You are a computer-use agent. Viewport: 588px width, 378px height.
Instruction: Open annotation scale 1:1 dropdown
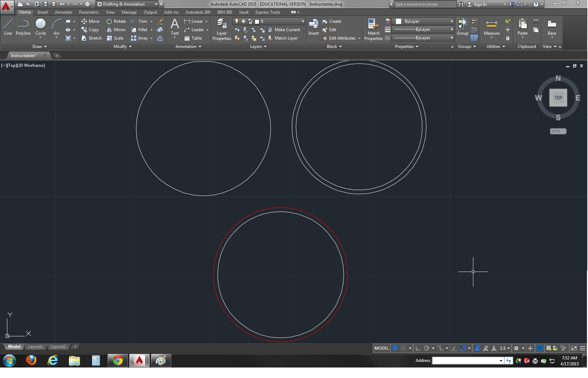pyautogui.click(x=504, y=348)
